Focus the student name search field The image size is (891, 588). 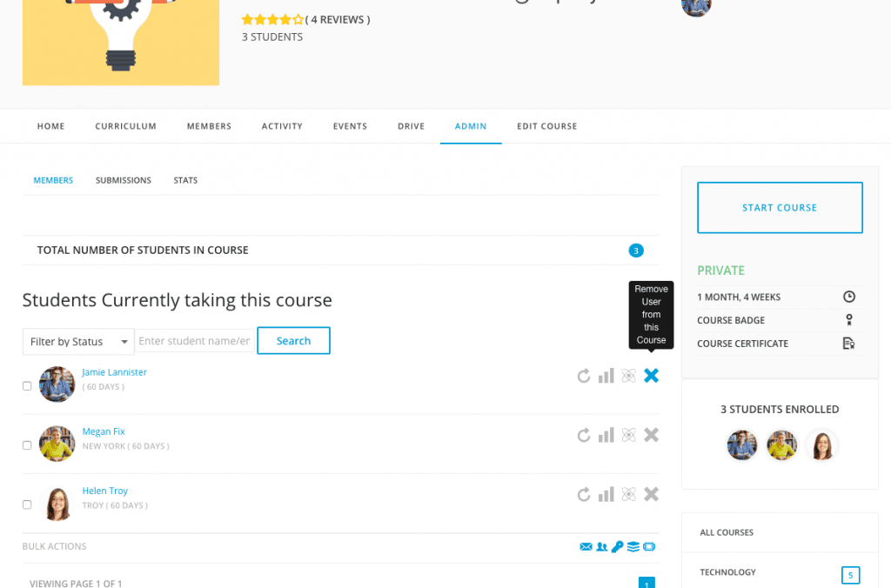tap(194, 341)
